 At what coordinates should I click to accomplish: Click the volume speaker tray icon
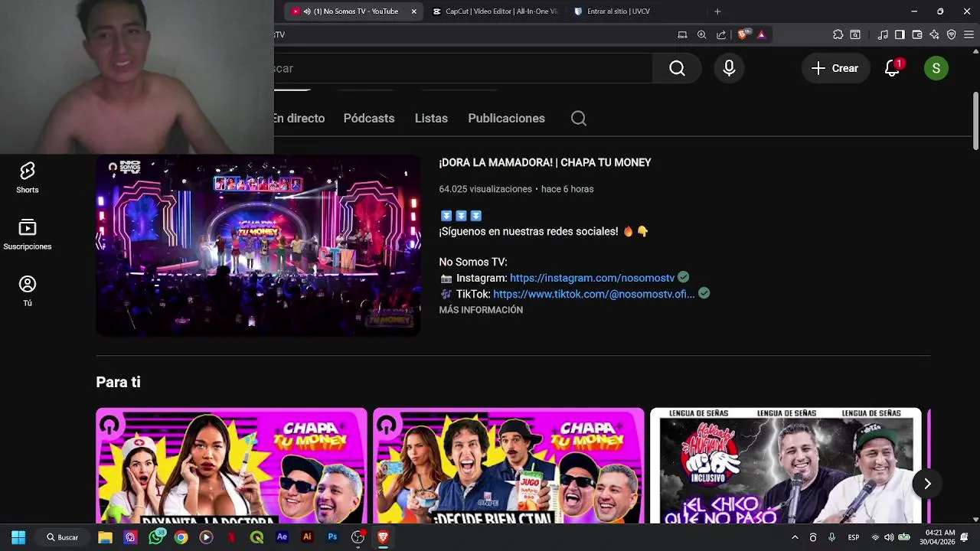point(889,537)
